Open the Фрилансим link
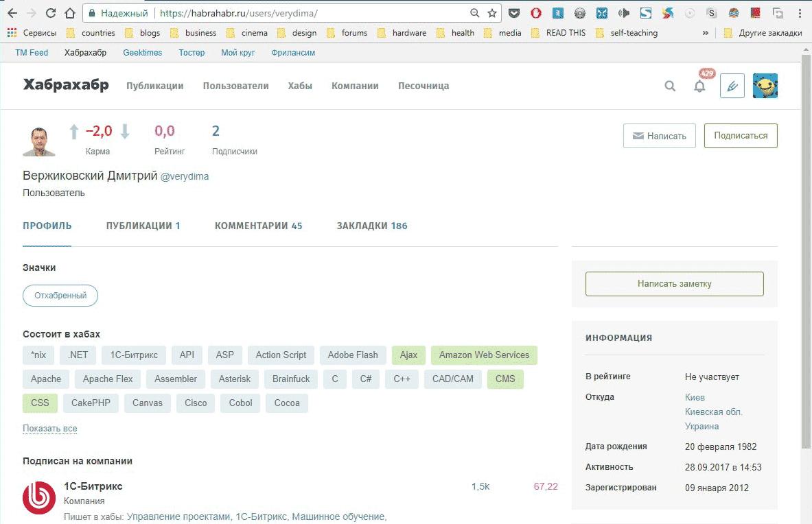Viewport: 812px width, 524px height. coord(293,53)
